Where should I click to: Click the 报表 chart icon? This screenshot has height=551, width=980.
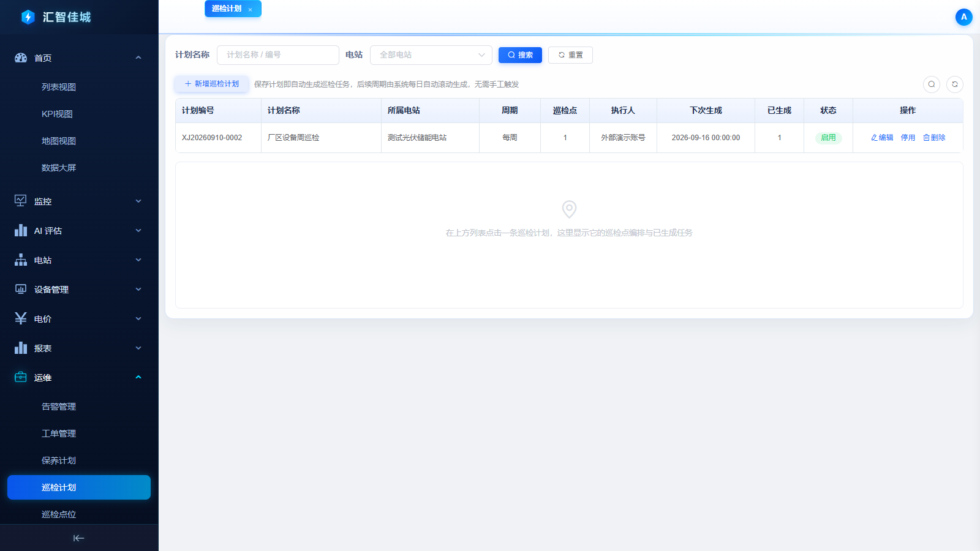(x=21, y=348)
